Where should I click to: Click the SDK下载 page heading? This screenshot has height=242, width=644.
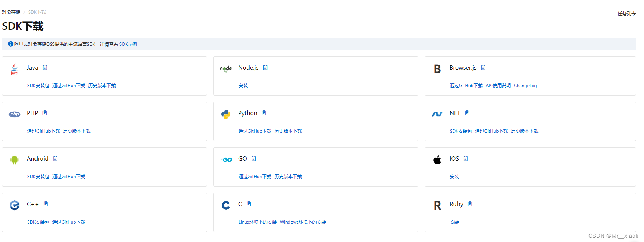[x=23, y=26]
